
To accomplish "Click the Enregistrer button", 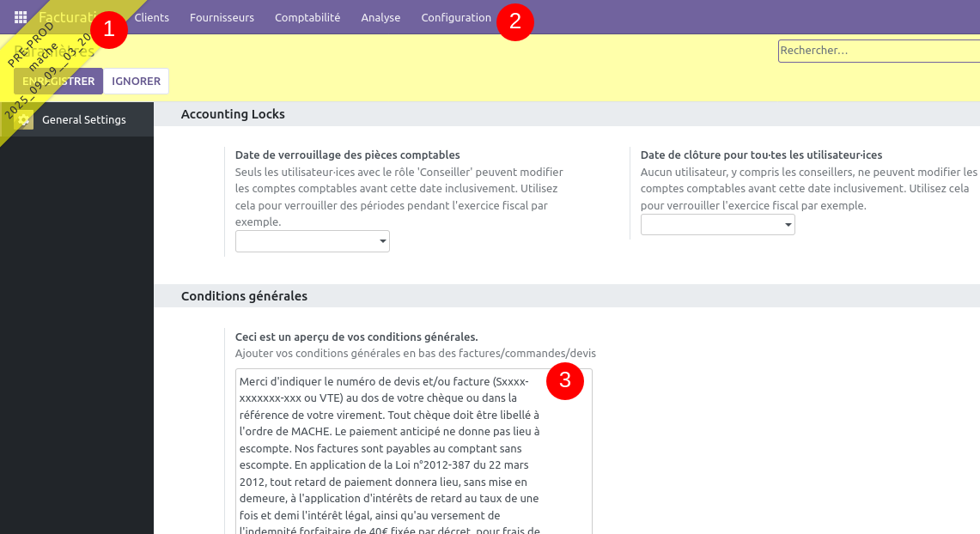I will pyautogui.click(x=58, y=82).
